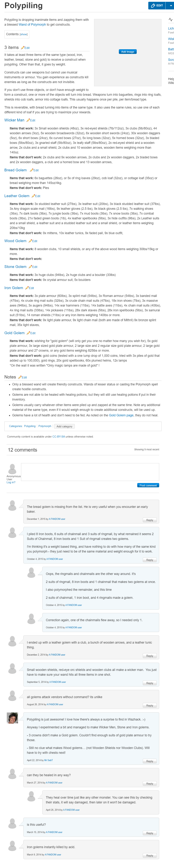
Task: Open the dropdown arrow beside the EDIT button
Action: point(171,5)
